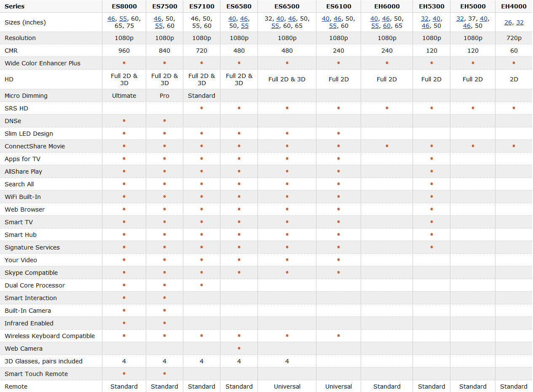Click the "Skype Compatible" row label
Viewport: 533px width, 392px height.
point(31,273)
